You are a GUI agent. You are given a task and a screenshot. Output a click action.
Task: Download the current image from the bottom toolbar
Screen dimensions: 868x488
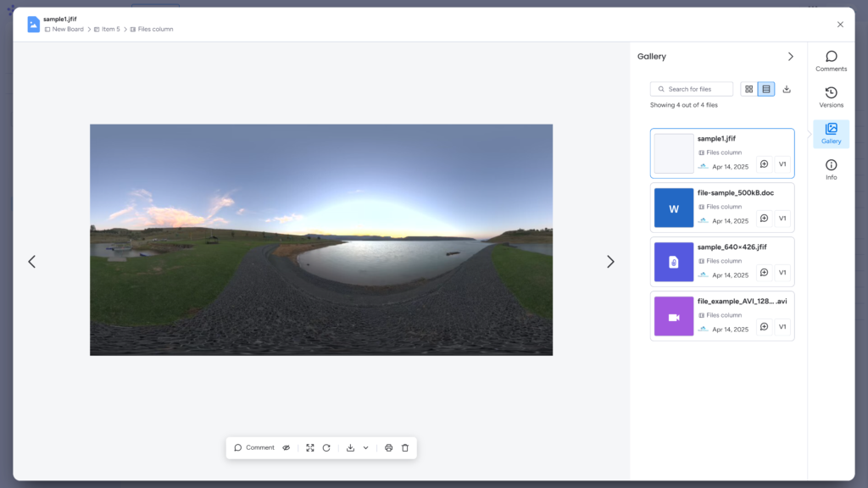[x=350, y=447]
